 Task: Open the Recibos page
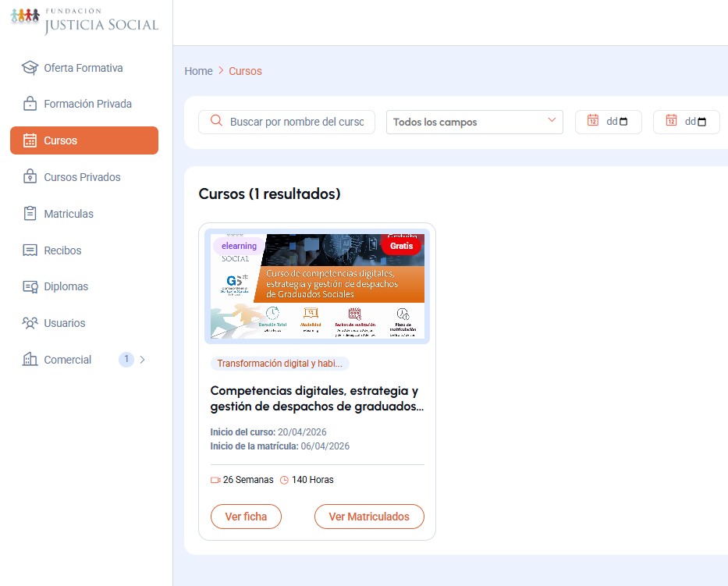pos(84,250)
